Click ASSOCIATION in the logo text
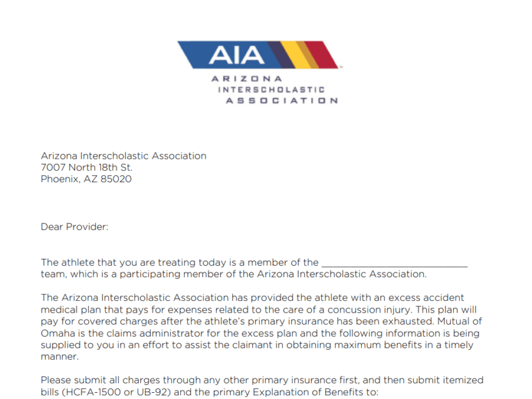532x399 pixels. [282, 100]
